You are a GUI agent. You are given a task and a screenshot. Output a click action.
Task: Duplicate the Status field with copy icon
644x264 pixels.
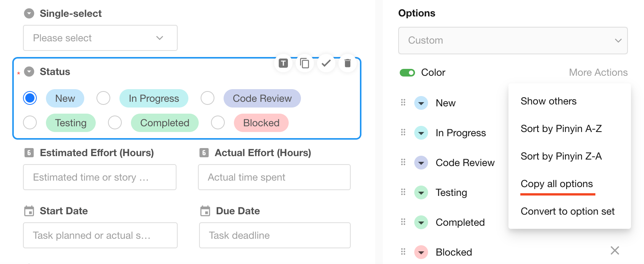[x=305, y=63]
